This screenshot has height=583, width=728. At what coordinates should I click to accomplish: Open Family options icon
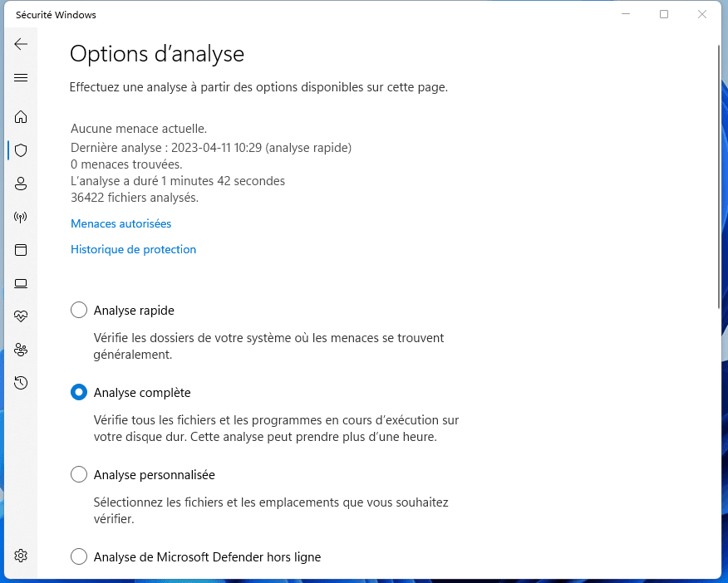point(21,350)
